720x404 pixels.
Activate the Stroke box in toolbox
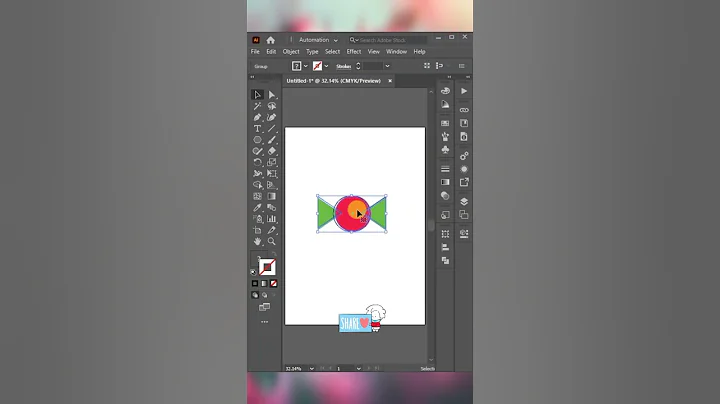pyautogui.click(x=267, y=267)
